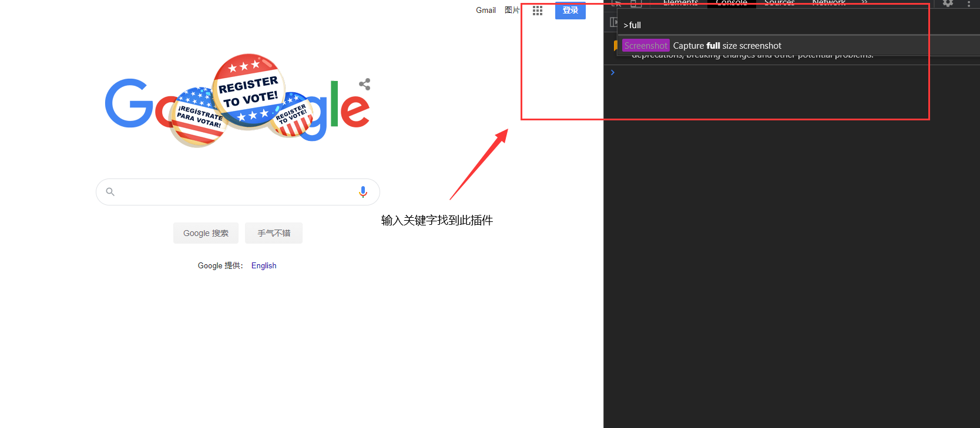Open the DevTools three-dot customize menu
This screenshot has height=428, width=980.
(x=969, y=4)
